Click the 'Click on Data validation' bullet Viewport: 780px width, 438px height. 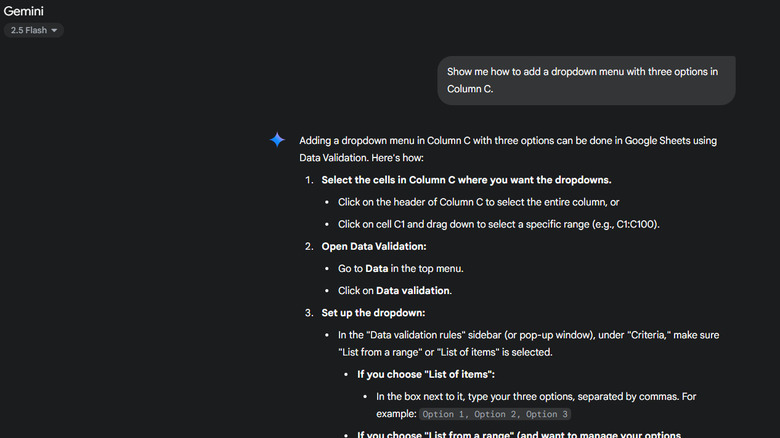394,290
